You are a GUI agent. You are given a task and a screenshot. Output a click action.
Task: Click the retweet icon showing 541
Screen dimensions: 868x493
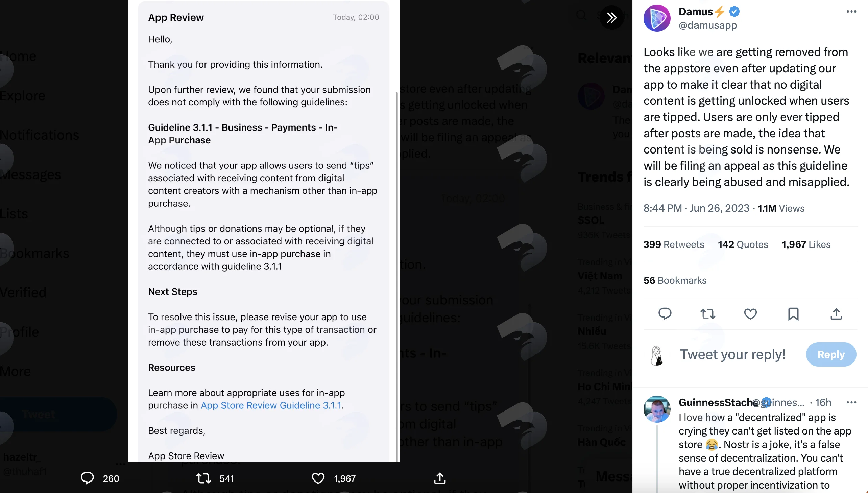coord(203,478)
